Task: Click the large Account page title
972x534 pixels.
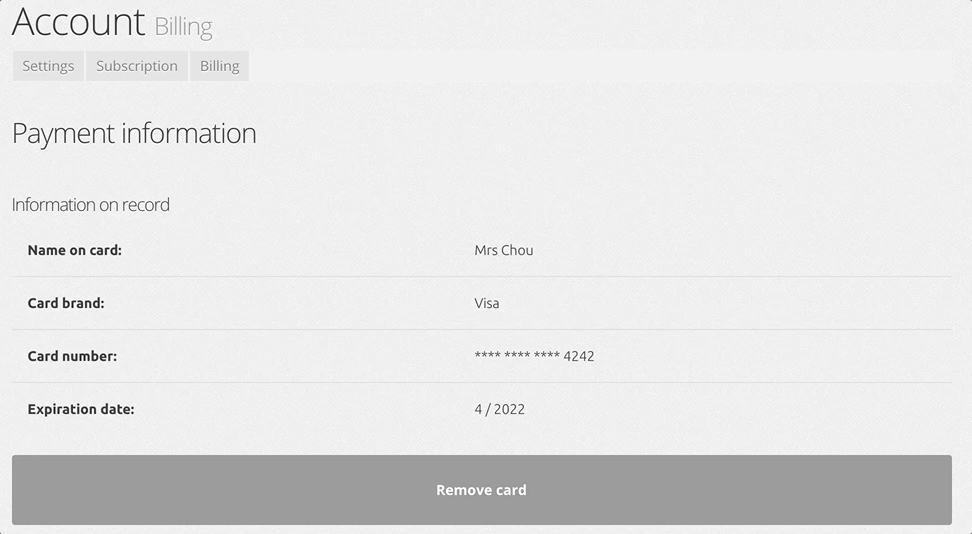Action: click(x=78, y=22)
